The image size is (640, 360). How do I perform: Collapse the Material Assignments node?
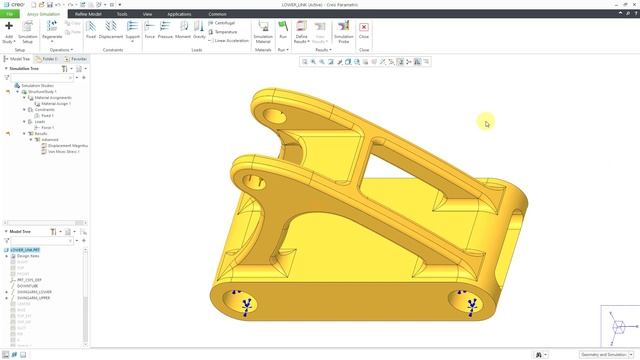pyautogui.click(x=24, y=98)
